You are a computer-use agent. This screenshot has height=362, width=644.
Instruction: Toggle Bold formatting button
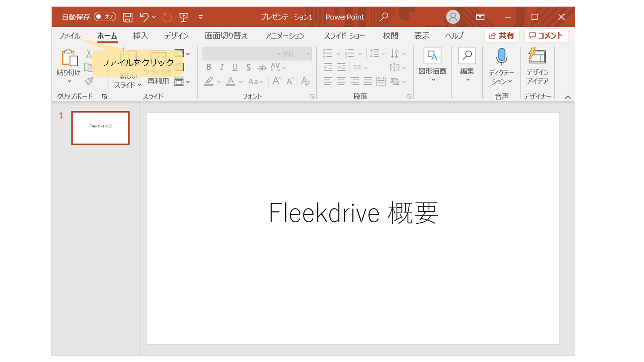coord(209,67)
